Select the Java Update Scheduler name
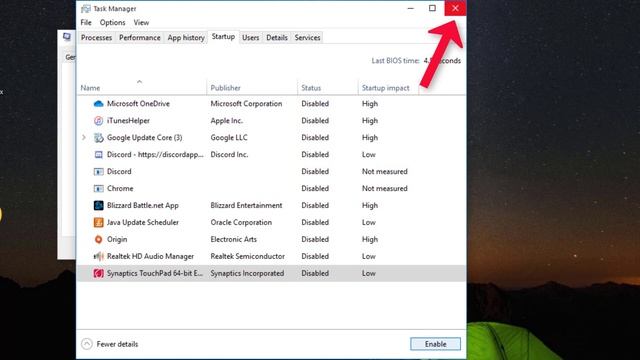 pyautogui.click(x=143, y=222)
